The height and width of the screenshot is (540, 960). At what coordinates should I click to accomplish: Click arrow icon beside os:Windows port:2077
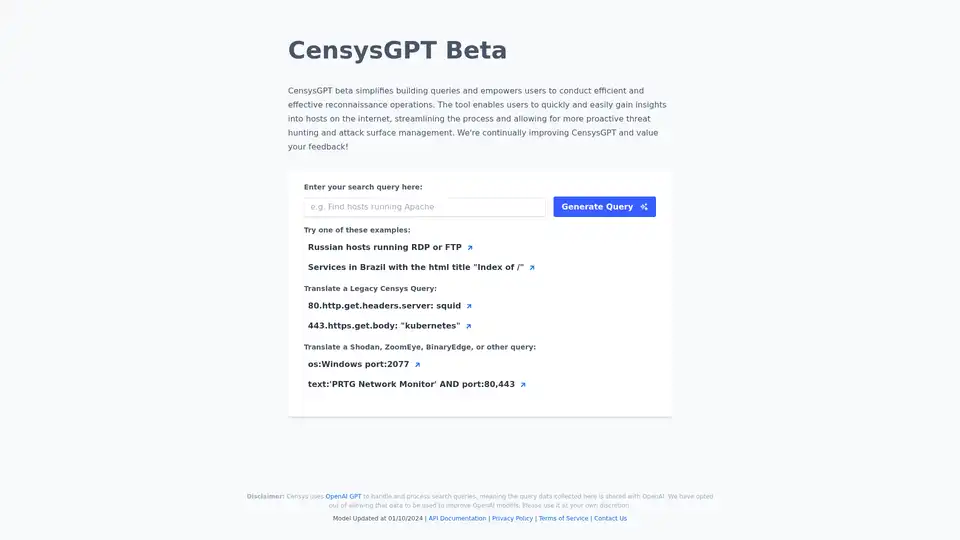(417, 365)
